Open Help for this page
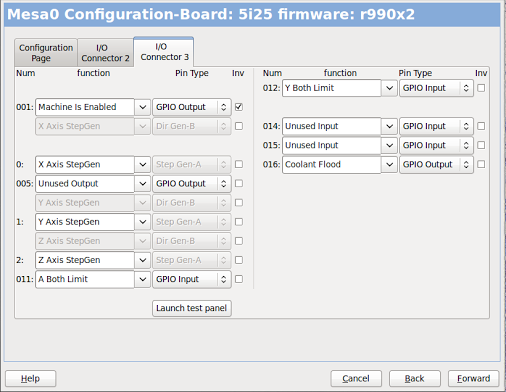This screenshot has width=506, height=392. click(x=30, y=379)
